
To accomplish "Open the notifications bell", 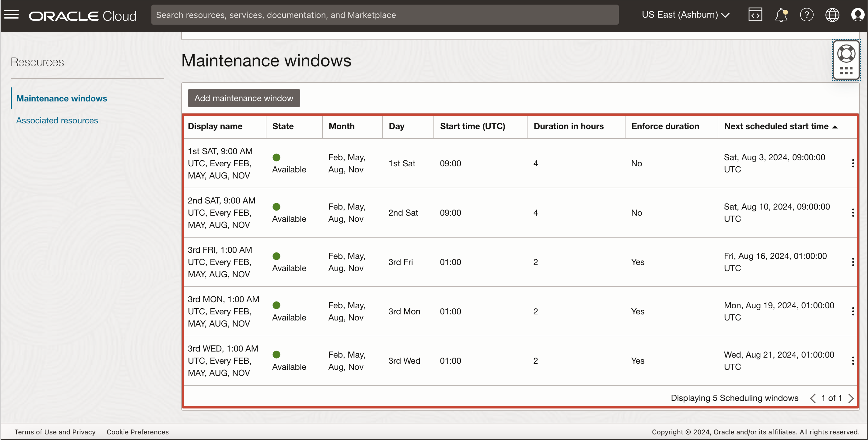I will coord(781,14).
